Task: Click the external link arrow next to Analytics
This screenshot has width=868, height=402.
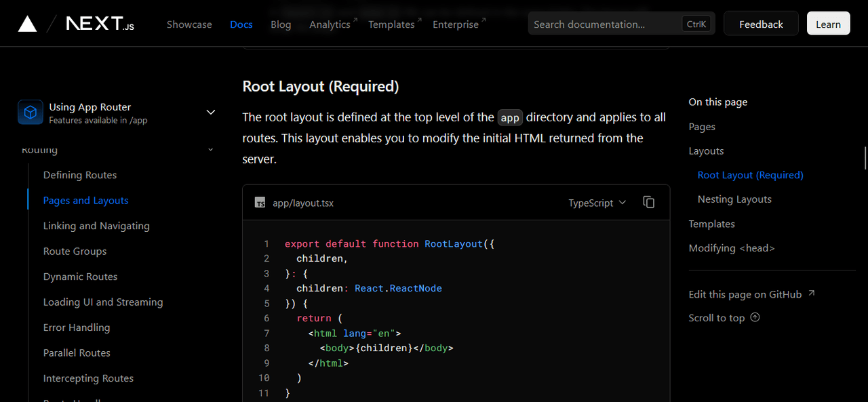Action: pos(355,20)
